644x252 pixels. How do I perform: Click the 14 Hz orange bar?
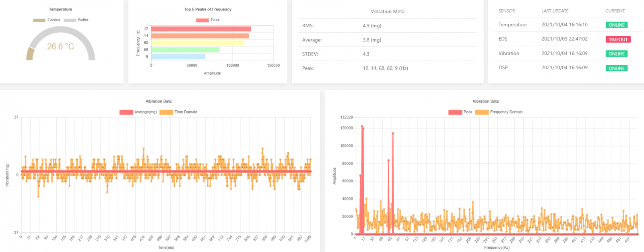200,36
